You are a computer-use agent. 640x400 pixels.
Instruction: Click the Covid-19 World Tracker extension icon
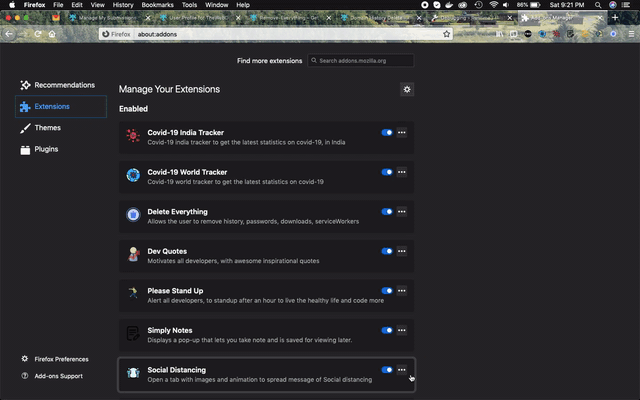133,175
